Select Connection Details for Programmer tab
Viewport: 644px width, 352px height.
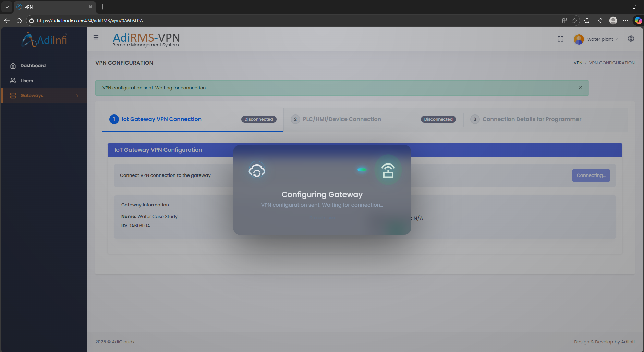[532, 119]
